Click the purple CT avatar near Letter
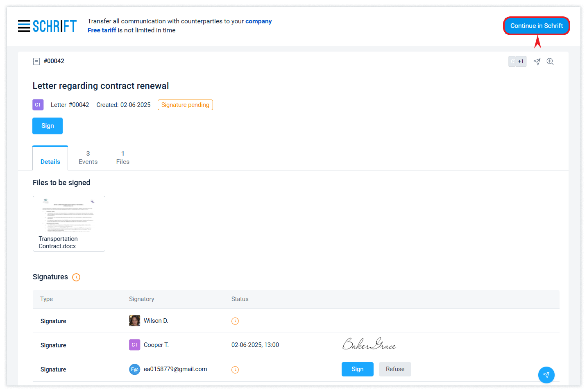Viewport: 587px width, 392px height. click(38, 105)
